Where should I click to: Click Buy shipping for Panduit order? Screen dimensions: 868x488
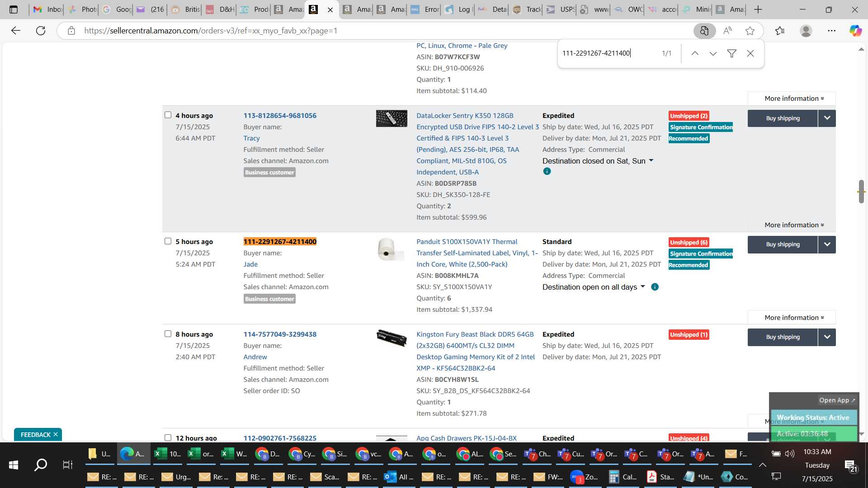(783, 244)
